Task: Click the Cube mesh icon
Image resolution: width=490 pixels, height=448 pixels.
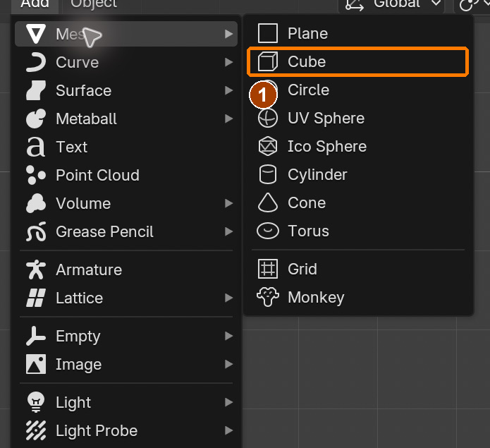Action: 268,61
